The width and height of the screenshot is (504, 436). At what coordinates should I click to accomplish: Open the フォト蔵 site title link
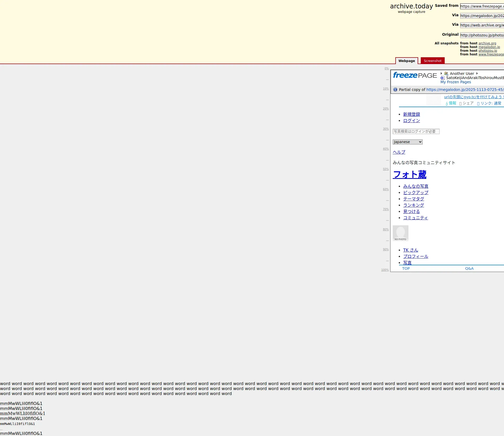409,175
